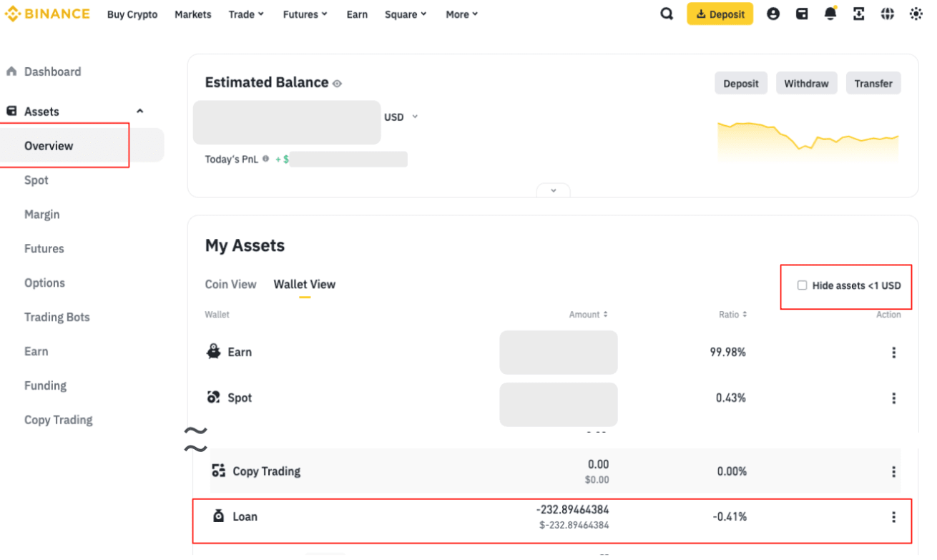Screen dimensions: 937x560
Task: Toggle balance visibility eye icon
Action: tap(337, 84)
